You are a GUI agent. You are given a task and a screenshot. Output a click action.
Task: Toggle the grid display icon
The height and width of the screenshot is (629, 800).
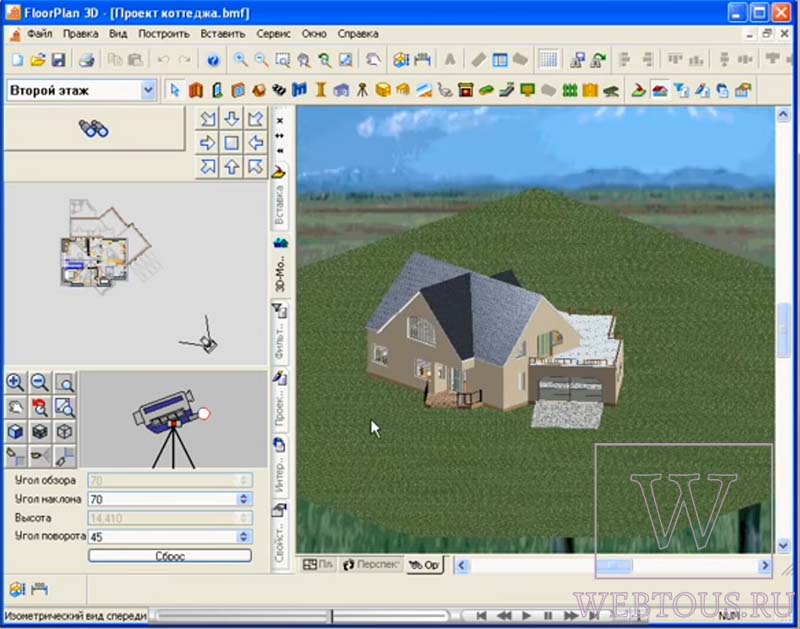click(548, 60)
